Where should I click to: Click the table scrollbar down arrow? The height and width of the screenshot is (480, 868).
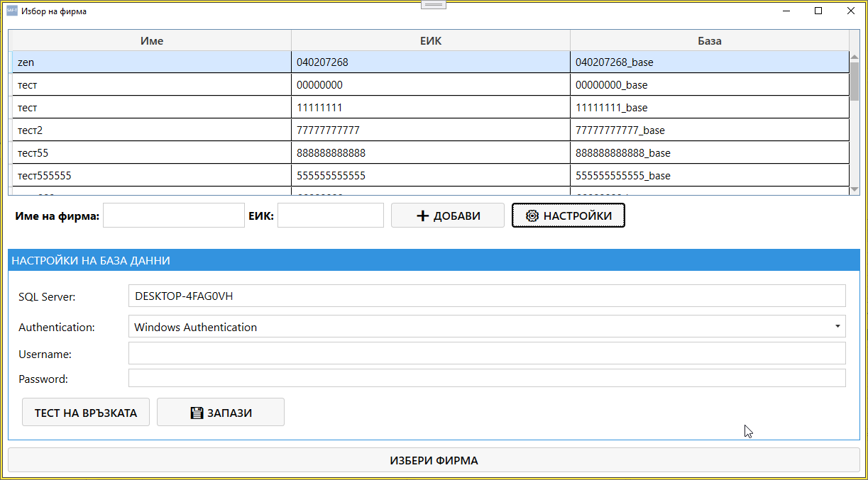(855, 189)
